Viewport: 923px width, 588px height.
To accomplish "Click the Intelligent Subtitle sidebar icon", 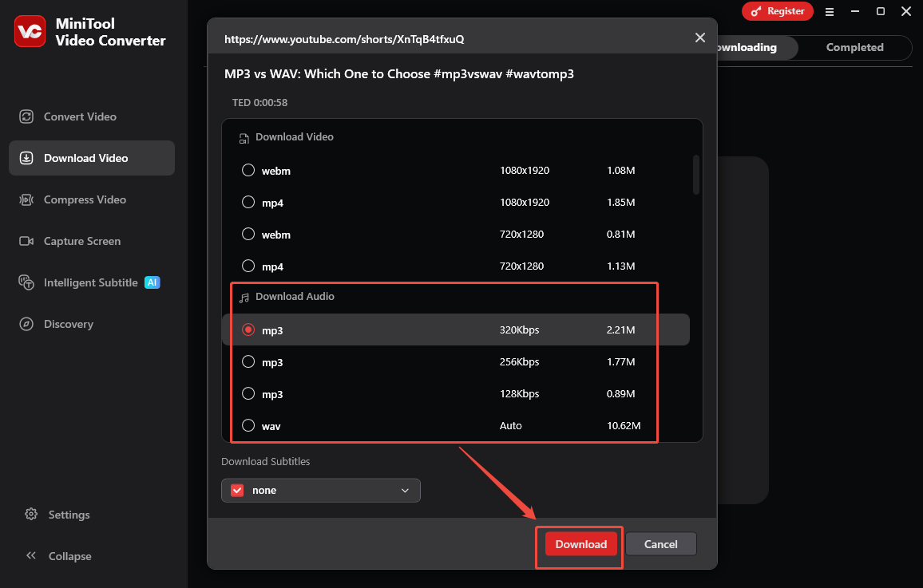I will (x=26, y=282).
